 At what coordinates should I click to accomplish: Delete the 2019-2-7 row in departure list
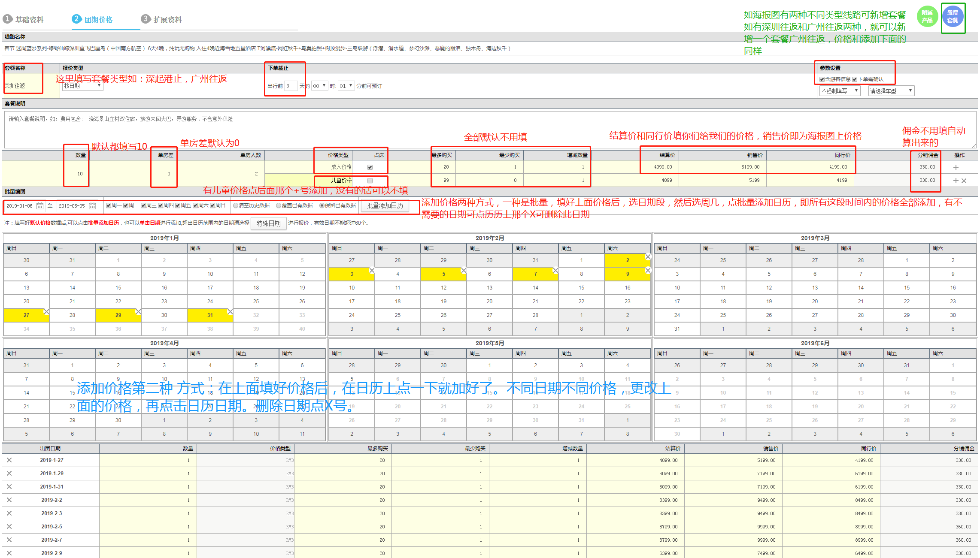(x=9, y=540)
